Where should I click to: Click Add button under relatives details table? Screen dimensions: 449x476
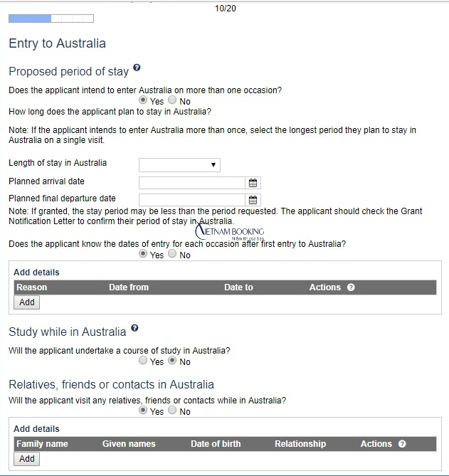click(x=27, y=459)
